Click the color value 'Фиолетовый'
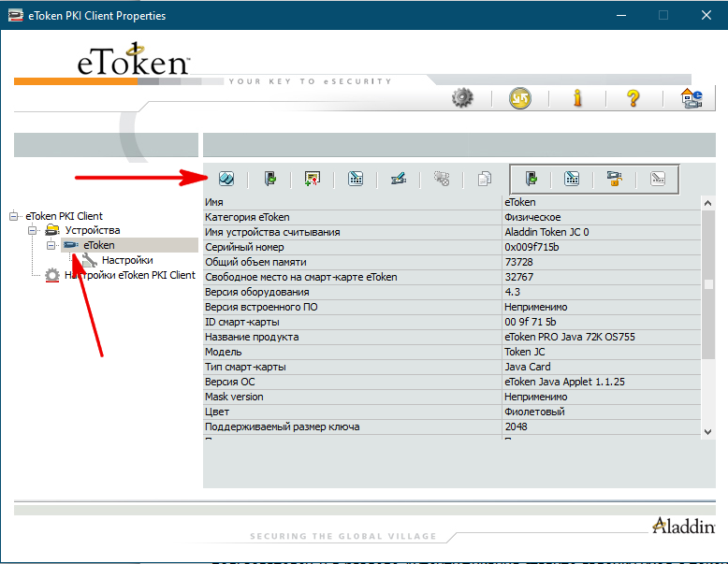Screen dimensions: 728x564 pos(534,412)
